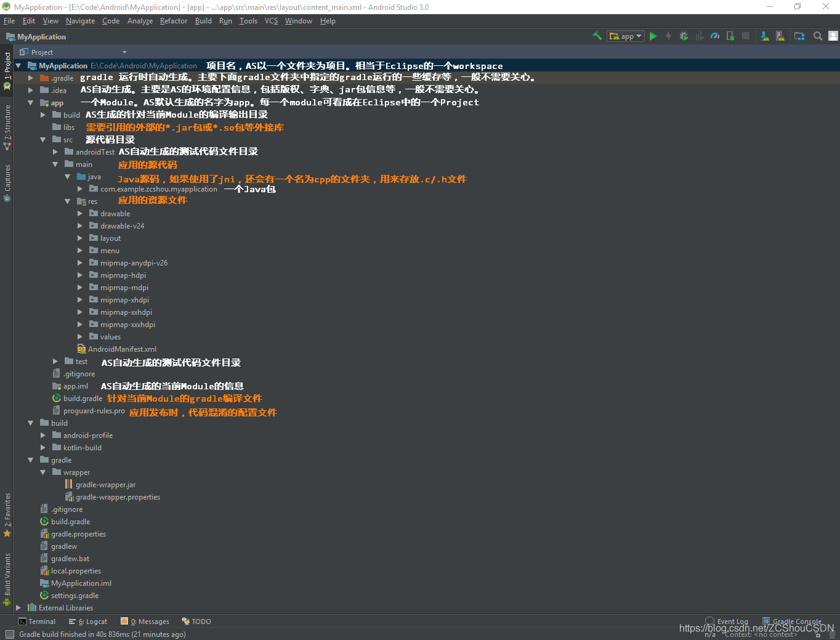The image size is (840, 640).
Task: Open the Tools menu
Action: 248,21
